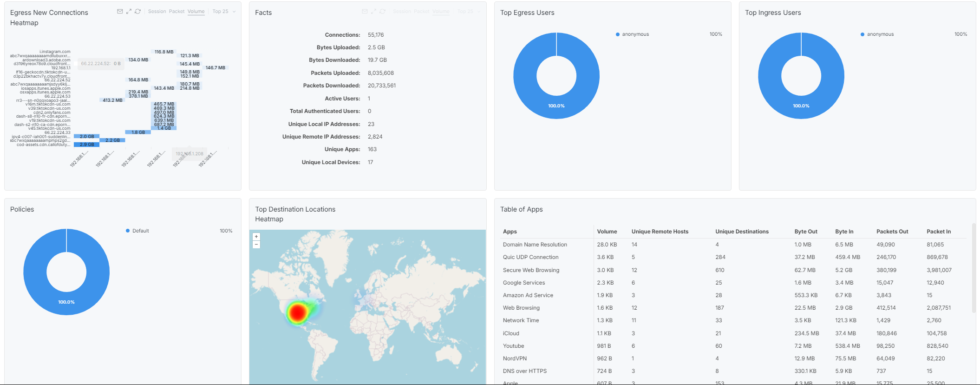Toggle anonymous legend in Top Ingress Users
Viewport: 980px width, 385px height.
tap(877, 34)
